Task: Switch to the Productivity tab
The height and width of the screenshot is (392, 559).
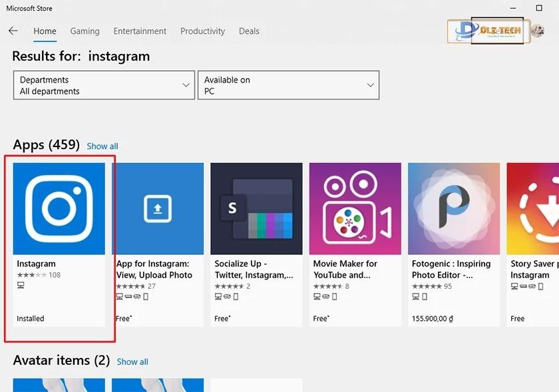Action: click(203, 31)
